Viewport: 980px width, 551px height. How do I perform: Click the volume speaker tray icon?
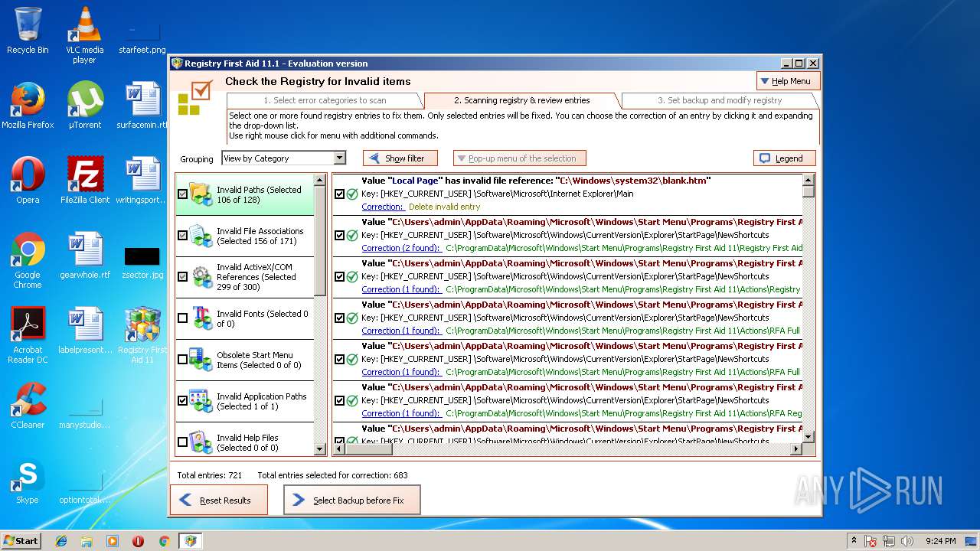[x=907, y=541]
